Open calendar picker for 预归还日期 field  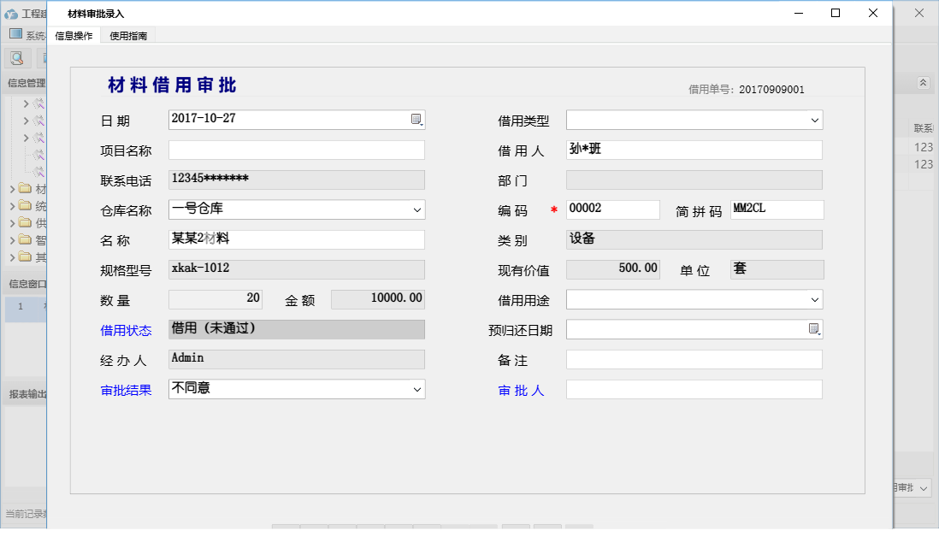tap(814, 329)
